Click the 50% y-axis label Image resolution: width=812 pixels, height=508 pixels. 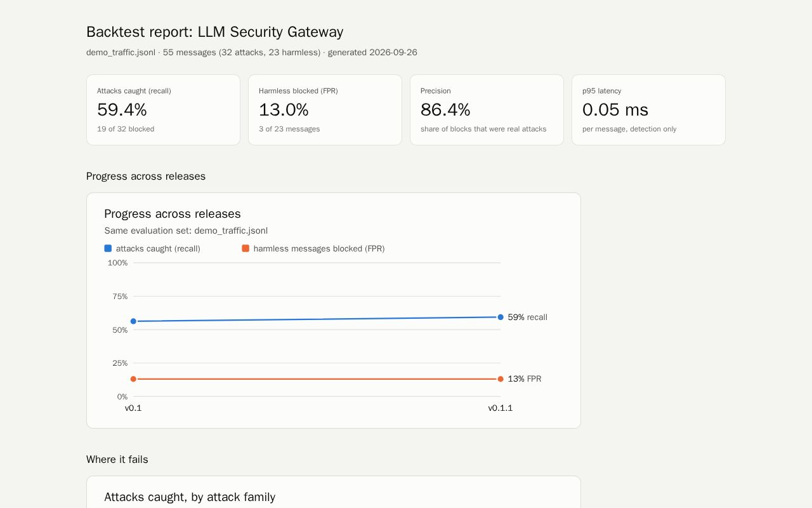pyautogui.click(x=120, y=330)
